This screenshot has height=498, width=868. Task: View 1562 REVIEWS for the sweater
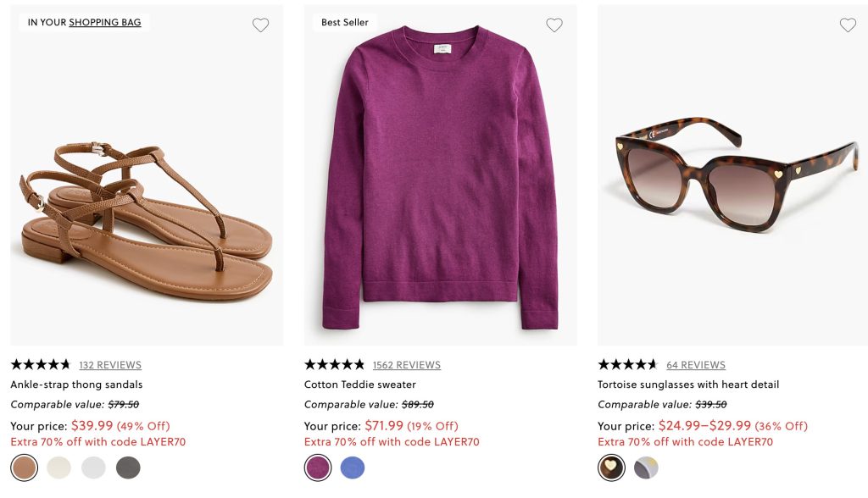tap(407, 365)
